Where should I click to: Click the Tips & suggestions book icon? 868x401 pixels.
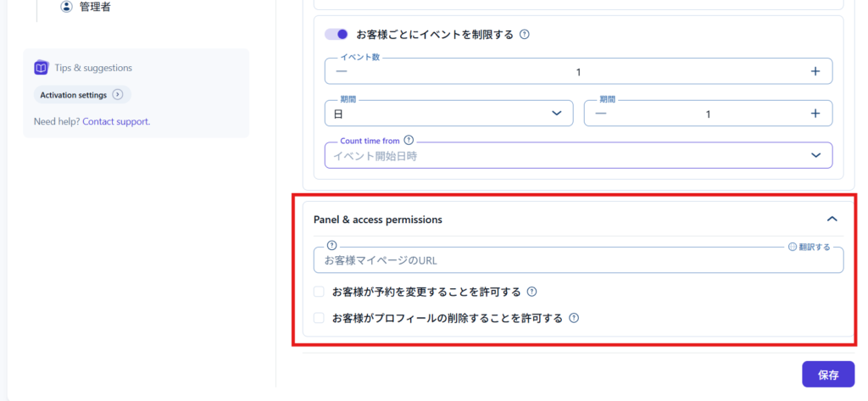pos(42,68)
